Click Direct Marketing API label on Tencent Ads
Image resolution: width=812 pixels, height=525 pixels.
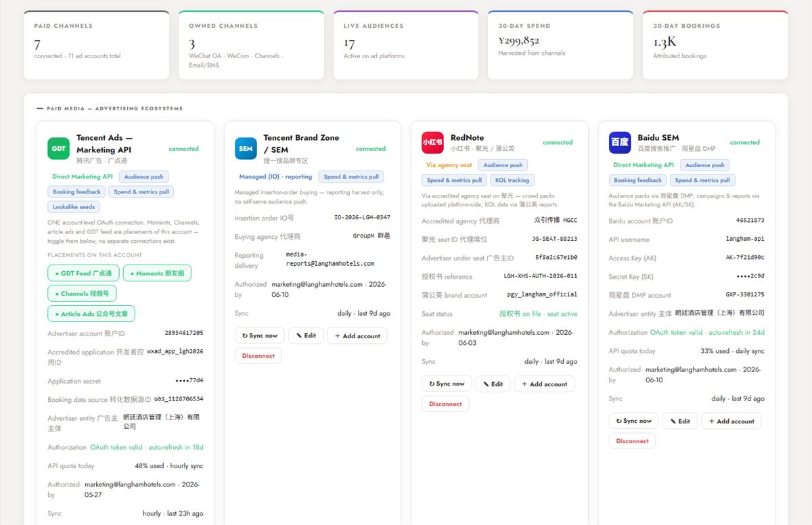[83, 177]
